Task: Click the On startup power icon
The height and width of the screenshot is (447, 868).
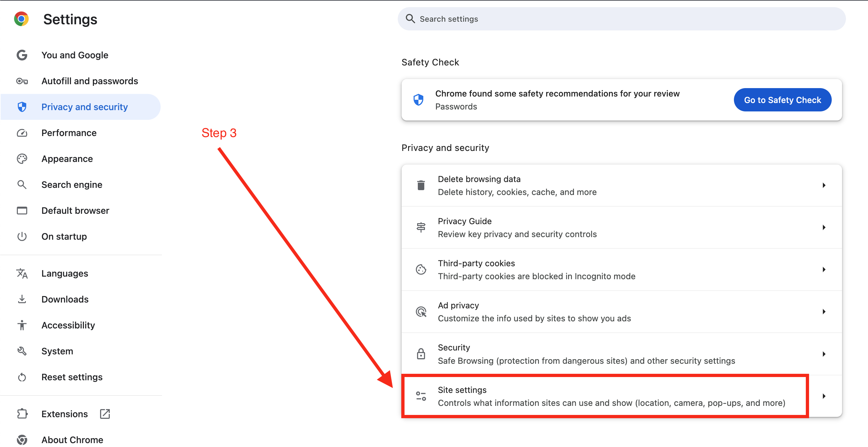Action: click(22, 236)
